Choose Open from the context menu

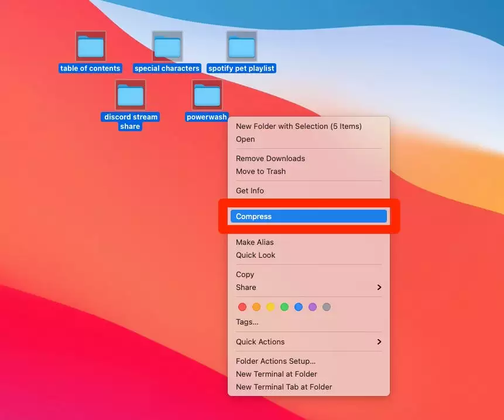(308, 139)
